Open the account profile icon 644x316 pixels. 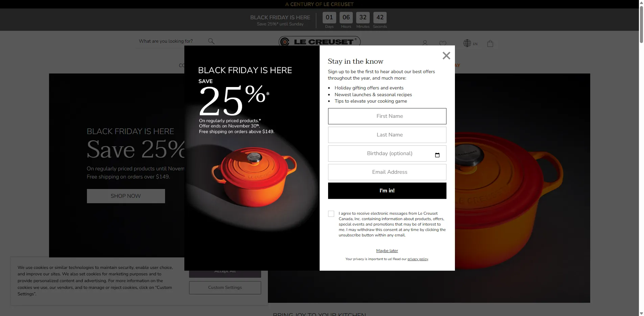tap(425, 43)
